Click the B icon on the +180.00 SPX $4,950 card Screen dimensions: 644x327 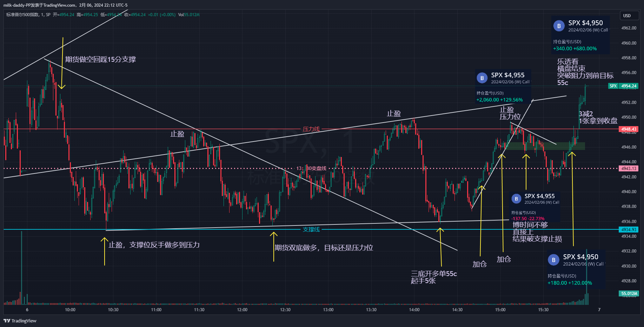pyautogui.click(x=553, y=260)
